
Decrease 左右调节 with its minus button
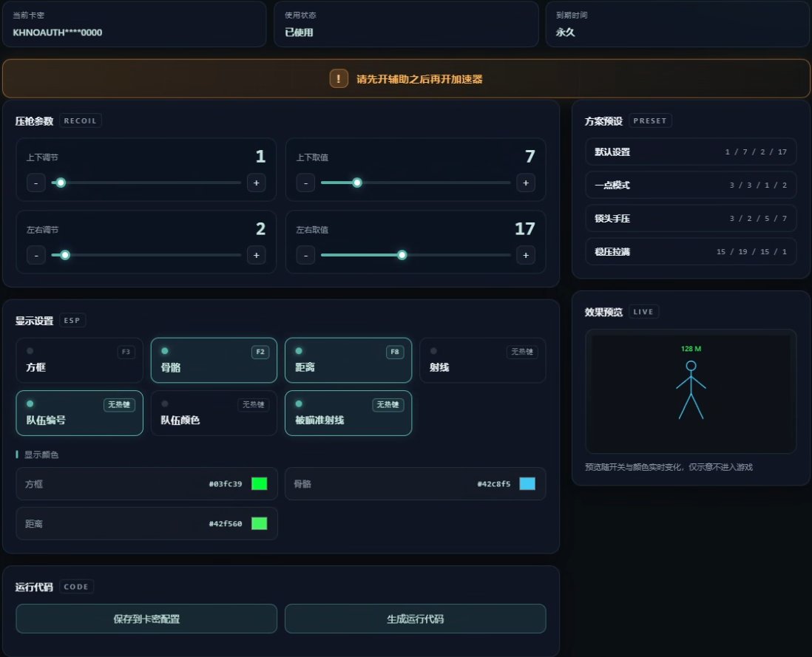pyautogui.click(x=35, y=255)
